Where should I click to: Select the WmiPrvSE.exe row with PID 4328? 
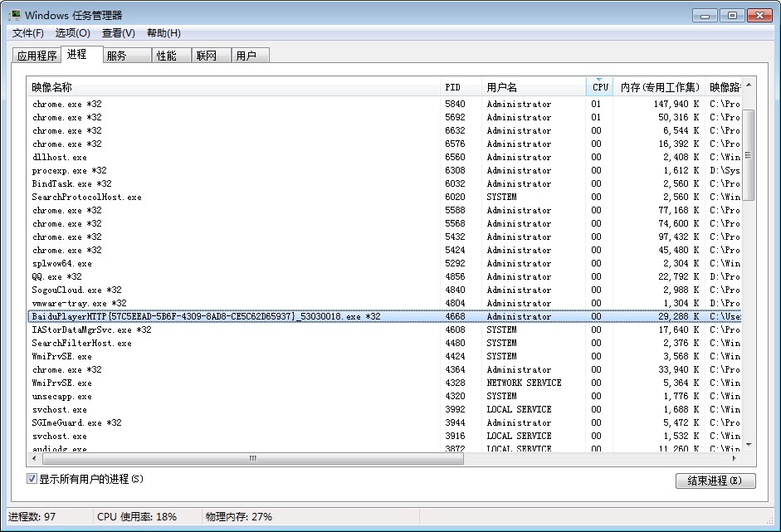click(384, 383)
